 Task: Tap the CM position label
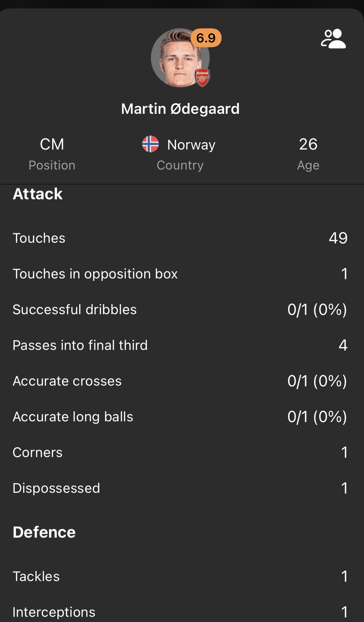tap(52, 144)
